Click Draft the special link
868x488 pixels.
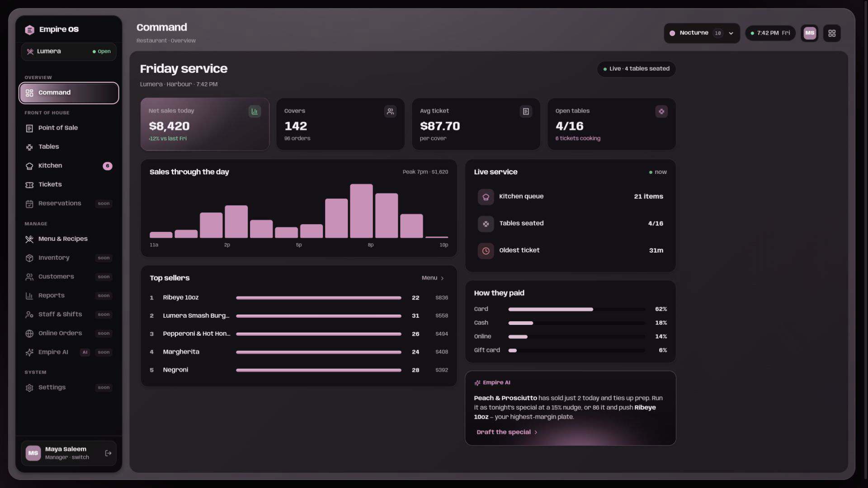coord(507,432)
